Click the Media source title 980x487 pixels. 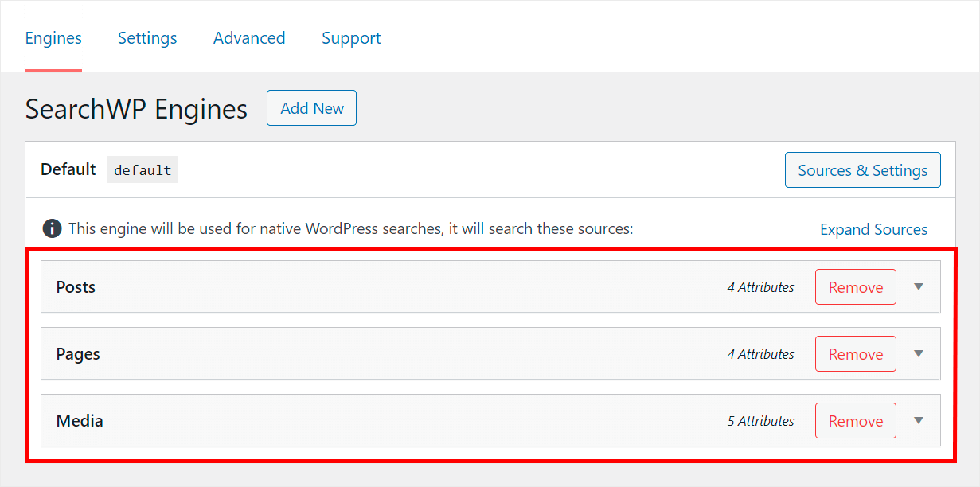click(80, 421)
